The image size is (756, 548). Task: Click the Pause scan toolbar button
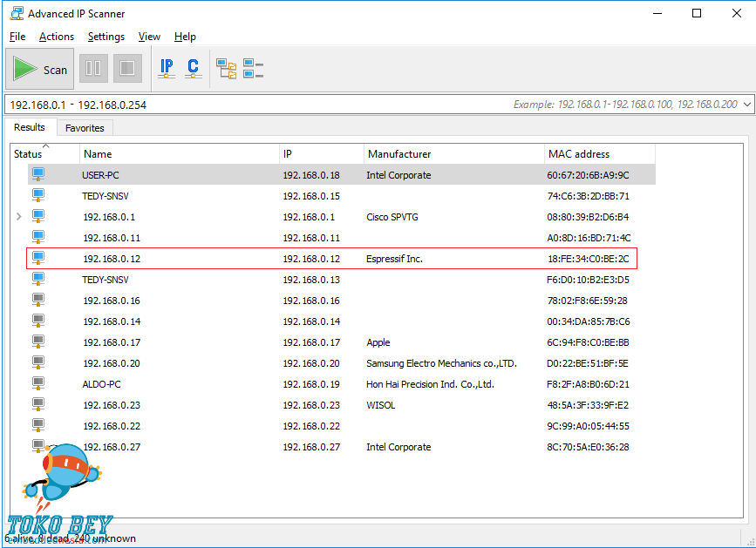tap(93, 68)
